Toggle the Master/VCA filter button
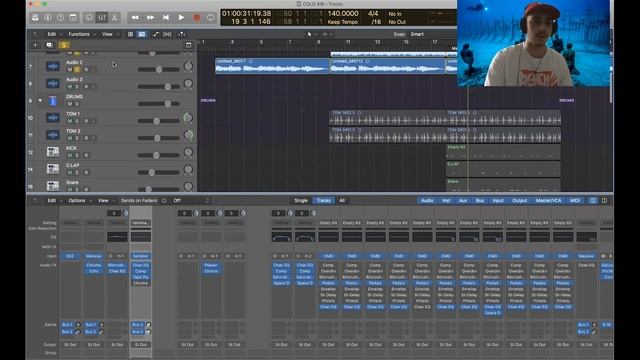 point(548,200)
